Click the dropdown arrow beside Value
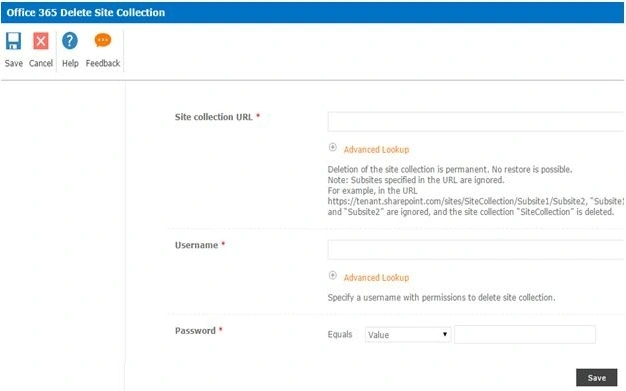 pyautogui.click(x=444, y=334)
